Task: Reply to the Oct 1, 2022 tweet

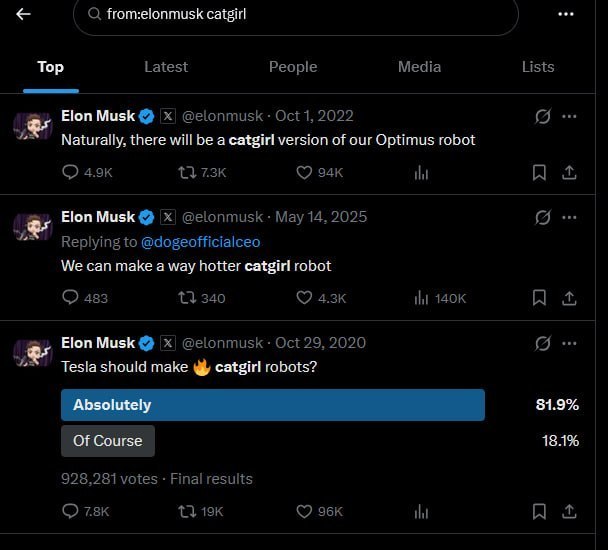Action: pyautogui.click(x=71, y=172)
